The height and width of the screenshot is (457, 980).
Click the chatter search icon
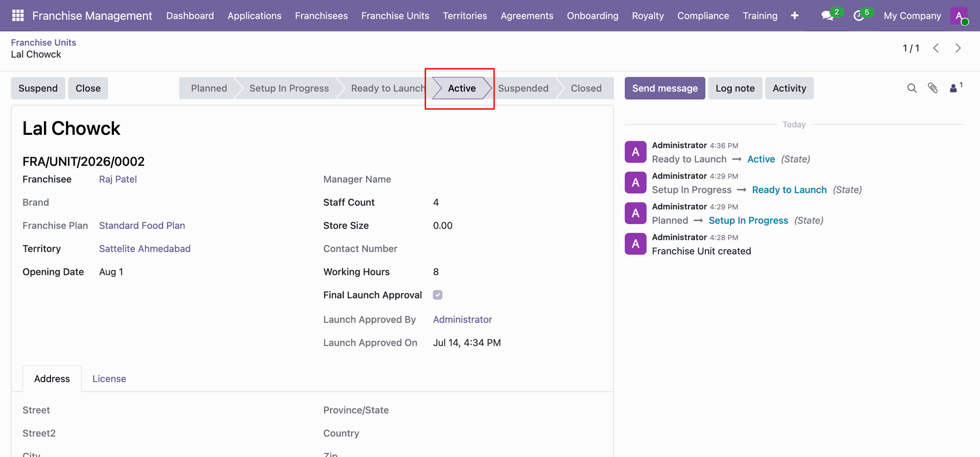912,88
